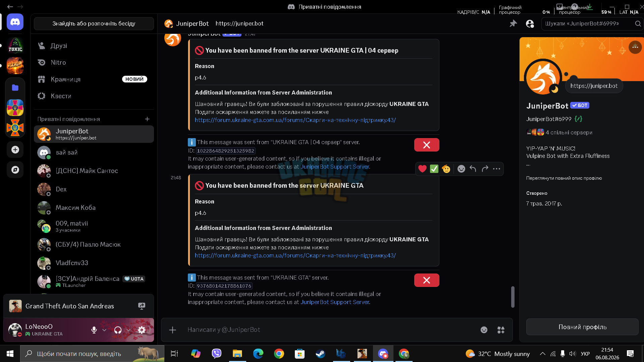This screenshot has height=362, width=644.
Task: Click the find or start conversation box
Action: 94,23
